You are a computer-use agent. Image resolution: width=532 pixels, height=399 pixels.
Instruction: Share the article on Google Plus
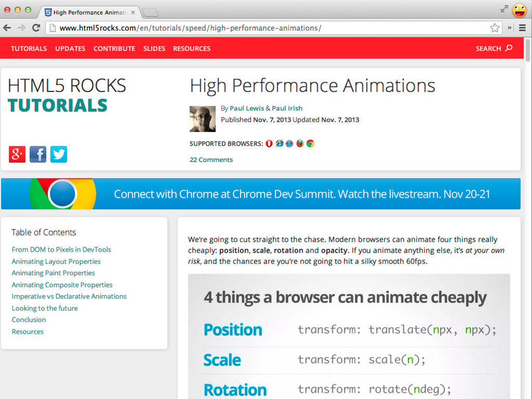point(17,154)
